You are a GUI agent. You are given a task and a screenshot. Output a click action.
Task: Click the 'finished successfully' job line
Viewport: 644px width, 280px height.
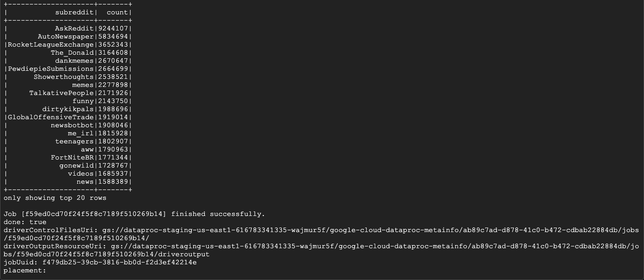pos(134,214)
